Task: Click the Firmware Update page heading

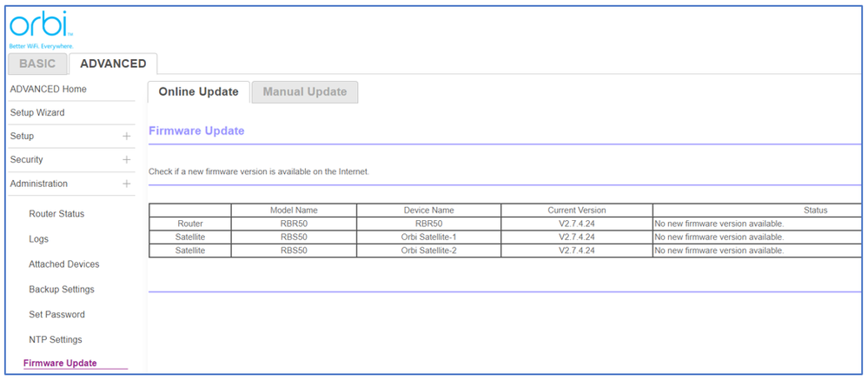Action: pyautogui.click(x=196, y=131)
